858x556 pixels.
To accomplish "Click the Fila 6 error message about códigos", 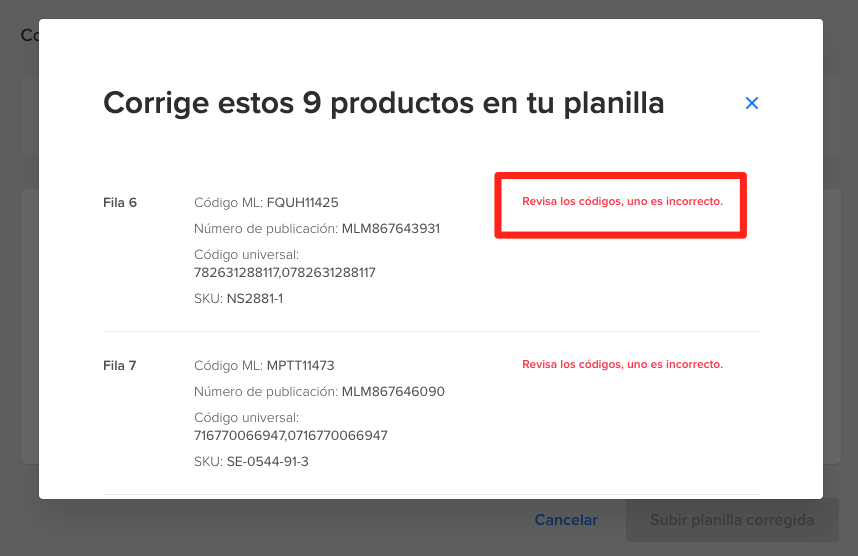I will [622, 201].
